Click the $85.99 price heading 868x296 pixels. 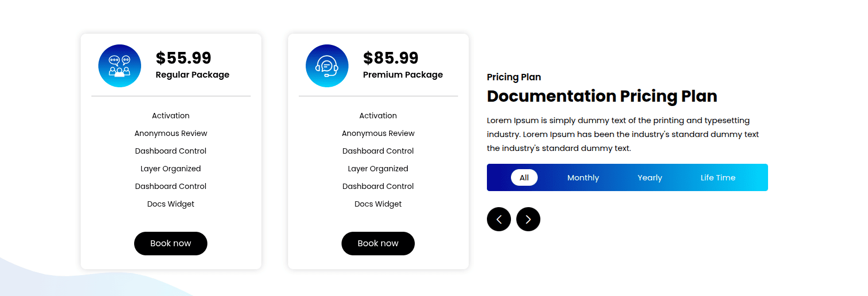click(391, 58)
